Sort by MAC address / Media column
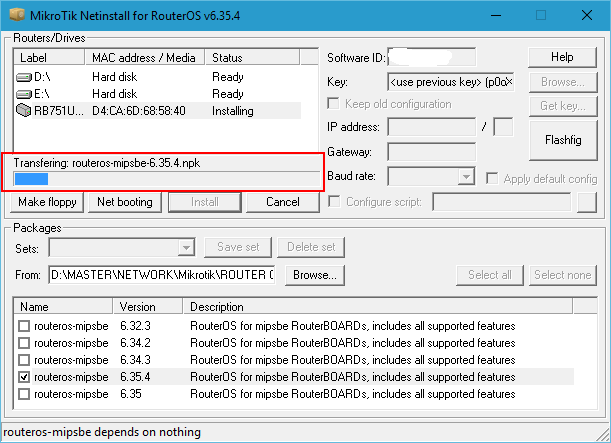 tap(145, 57)
